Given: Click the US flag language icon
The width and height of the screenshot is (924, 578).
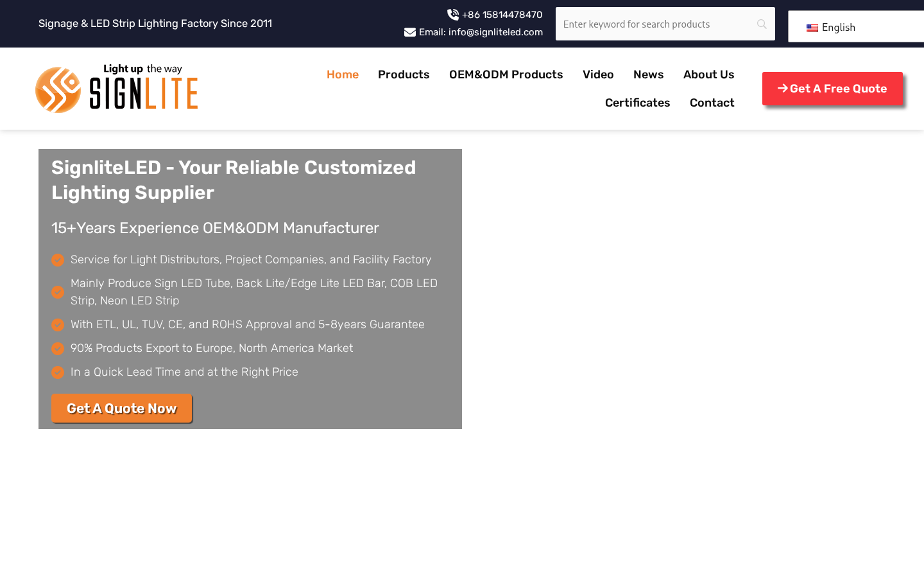Looking at the screenshot, I should (812, 28).
